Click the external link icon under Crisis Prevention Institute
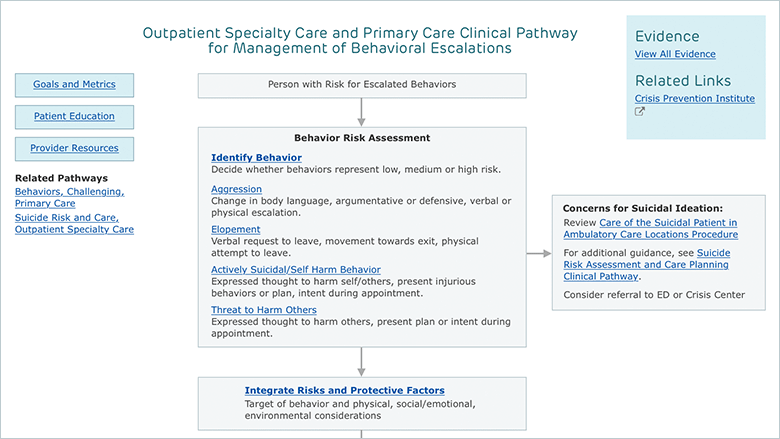Screen dimensions: 780x439 click(x=640, y=112)
